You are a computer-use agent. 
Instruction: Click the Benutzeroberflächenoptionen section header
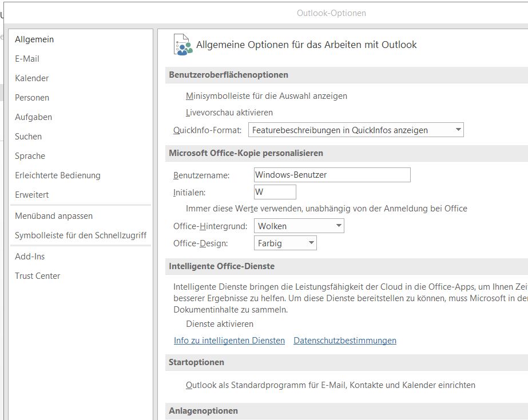click(229, 75)
